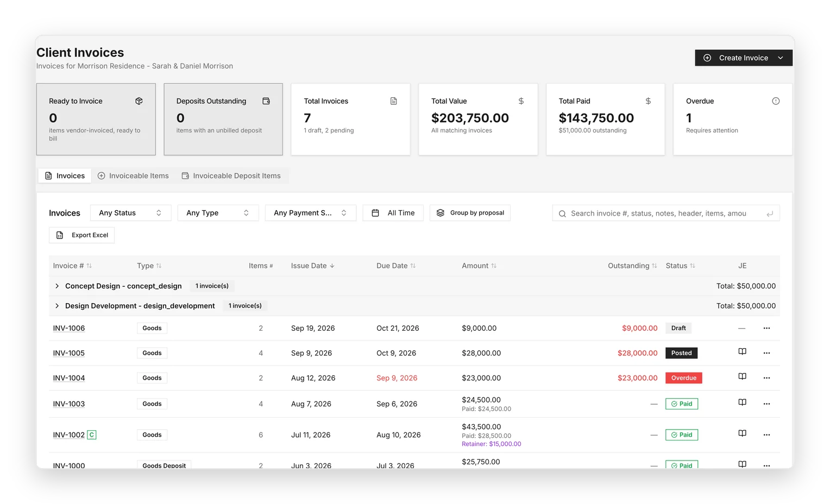
Task: Click the Overdue alert circle icon
Action: (776, 101)
